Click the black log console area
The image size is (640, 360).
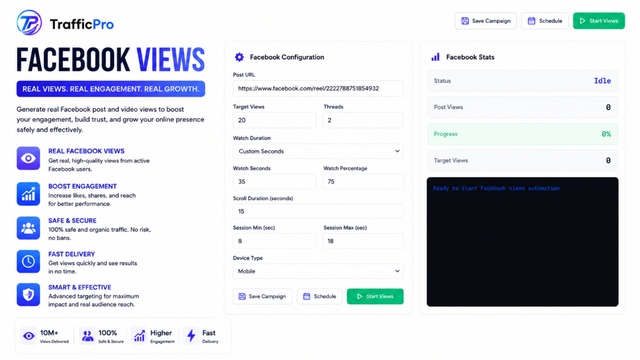click(522, 242)
